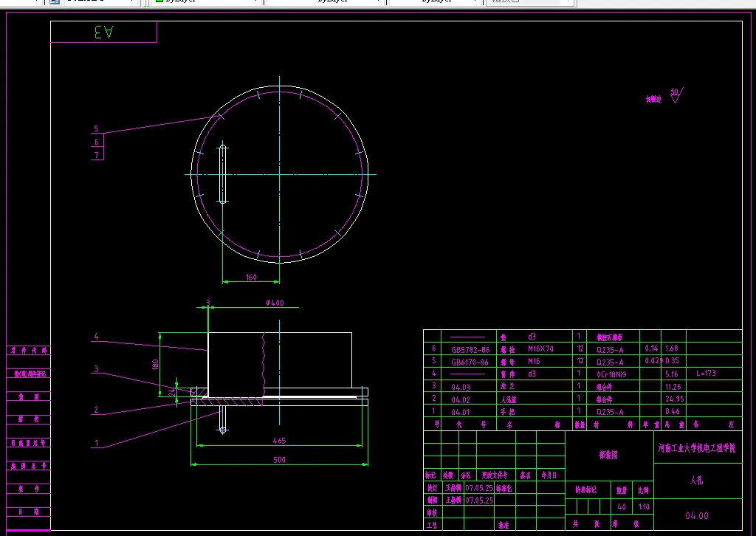Select the 年月日 column header
The height and width of the screenshot is (536, 756).
(549, 475)
